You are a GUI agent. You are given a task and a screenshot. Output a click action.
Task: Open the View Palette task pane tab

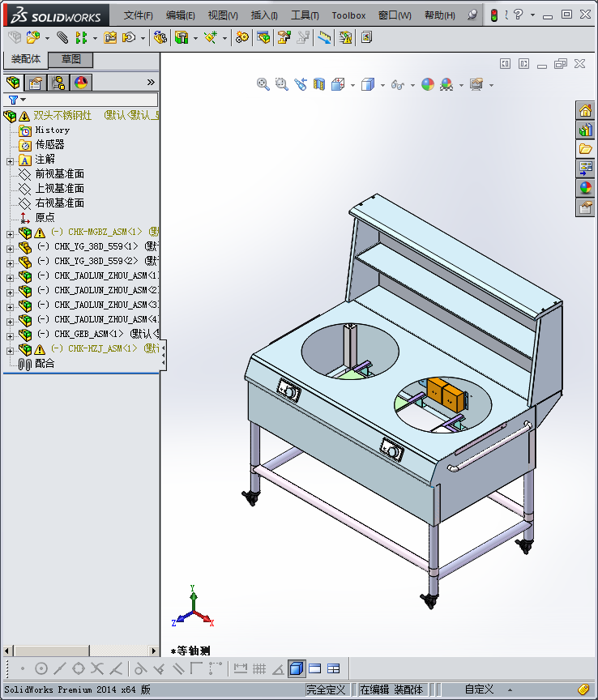585,169
